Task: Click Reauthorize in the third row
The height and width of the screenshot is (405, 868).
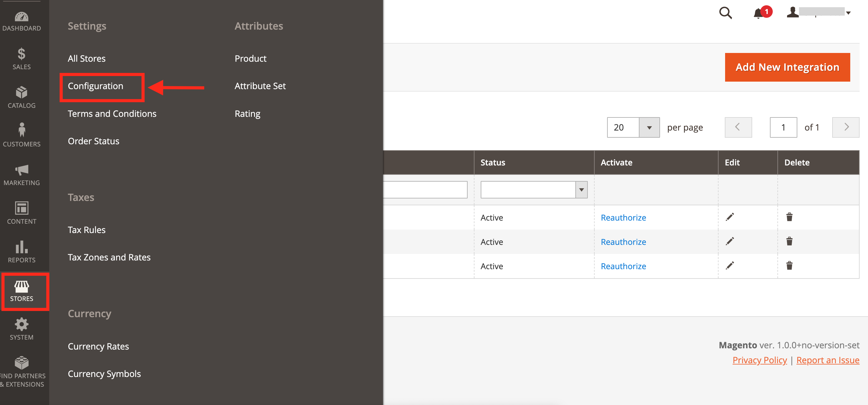Action: pos(623,266)
